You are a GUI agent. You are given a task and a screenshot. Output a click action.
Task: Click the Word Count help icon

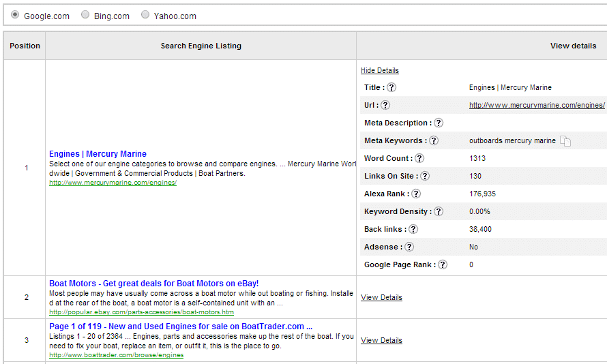point(419,158)
